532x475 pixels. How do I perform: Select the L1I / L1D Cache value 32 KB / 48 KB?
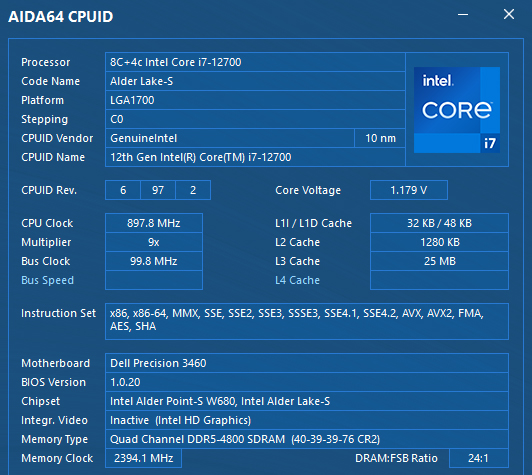(439, 223)
